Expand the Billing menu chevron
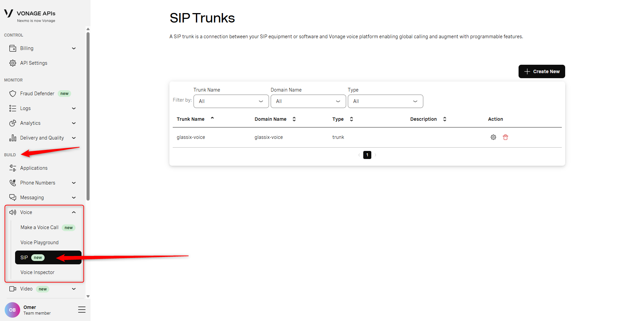The image size is (644, 321). (74, 48)
